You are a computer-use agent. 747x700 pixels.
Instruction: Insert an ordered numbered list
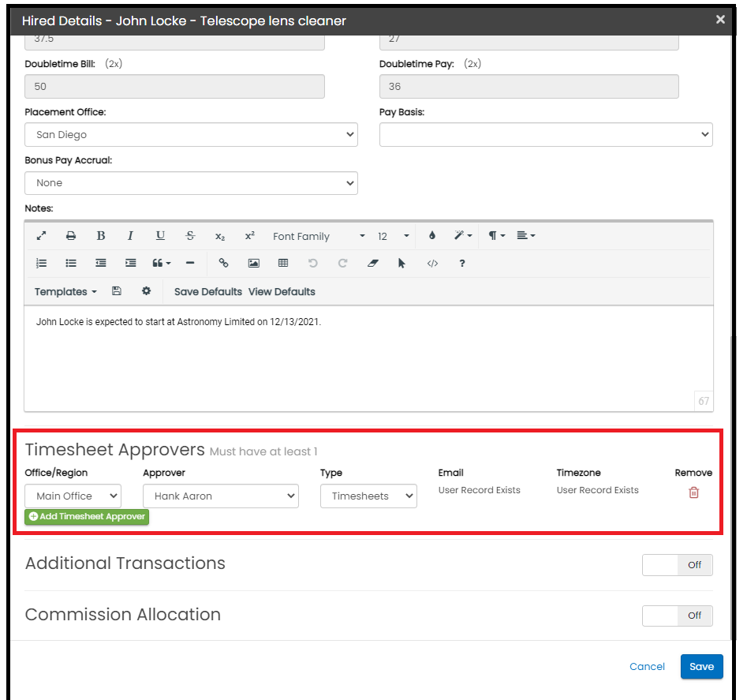[42, 263]
